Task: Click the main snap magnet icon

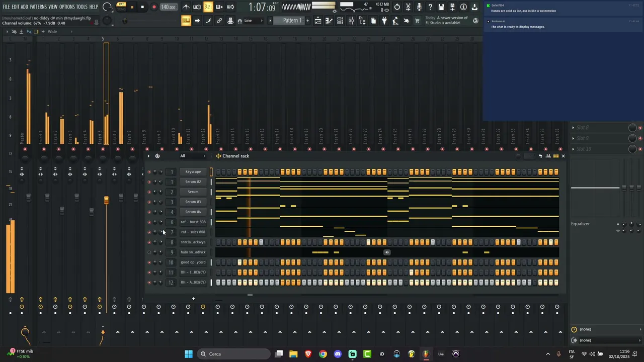Action: click(239, 21)
